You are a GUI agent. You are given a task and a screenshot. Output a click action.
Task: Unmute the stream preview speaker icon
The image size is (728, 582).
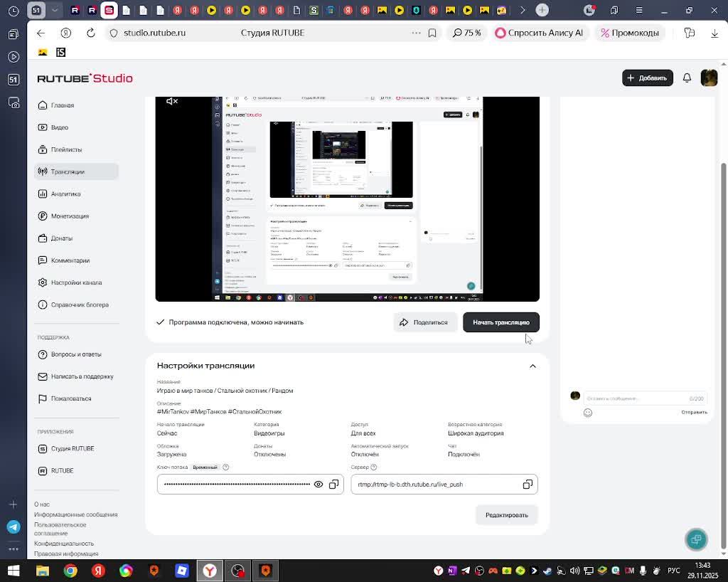(172, 101)
